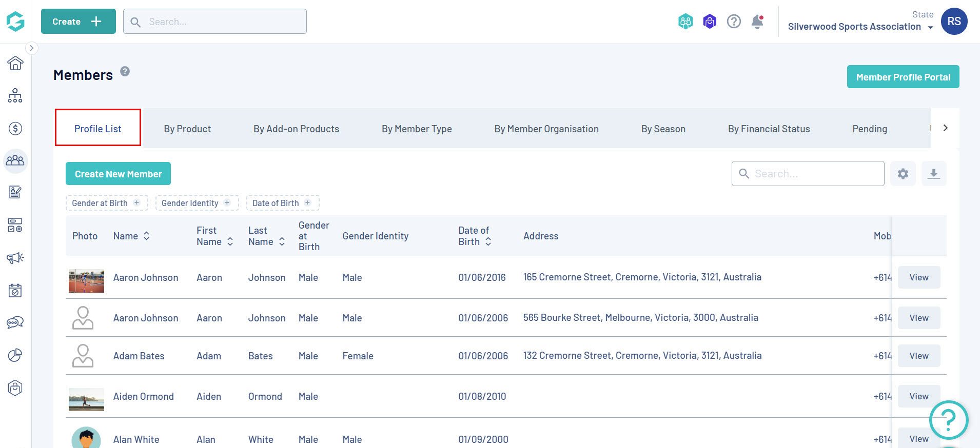The width and height of the screenshot is (980, 448).
Task: Open the Home icon in sidebar
Action: coord(15,63)
